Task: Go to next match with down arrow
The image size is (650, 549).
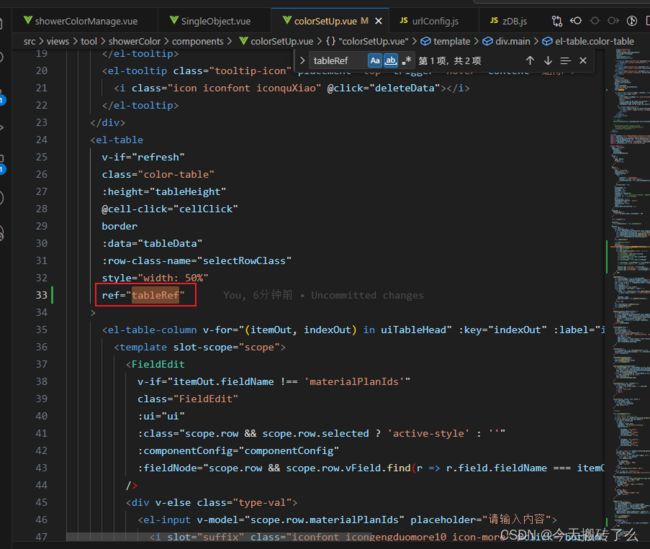Action: point(548,61)
